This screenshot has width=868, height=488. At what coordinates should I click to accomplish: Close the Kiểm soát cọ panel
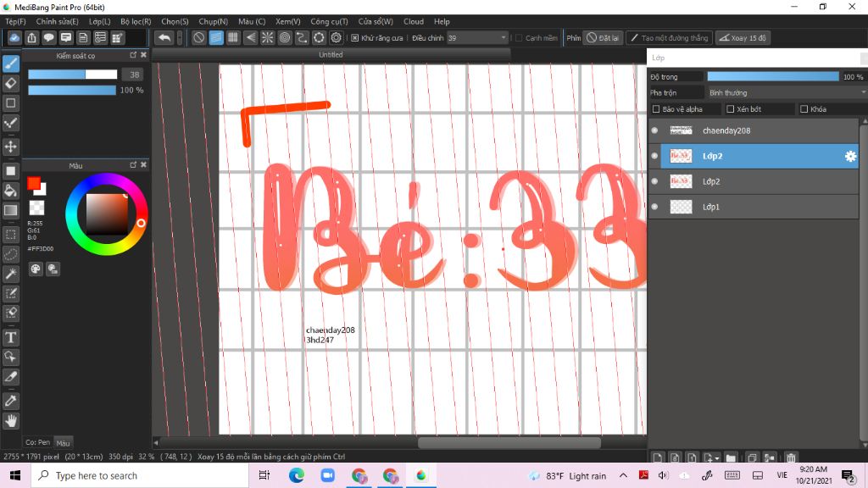tap(144, 55)
